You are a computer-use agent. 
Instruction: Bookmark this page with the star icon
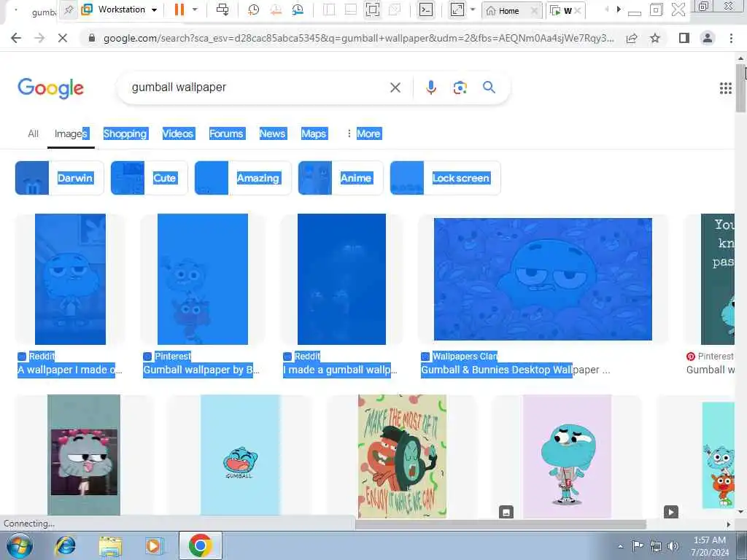tap(655, 38)
